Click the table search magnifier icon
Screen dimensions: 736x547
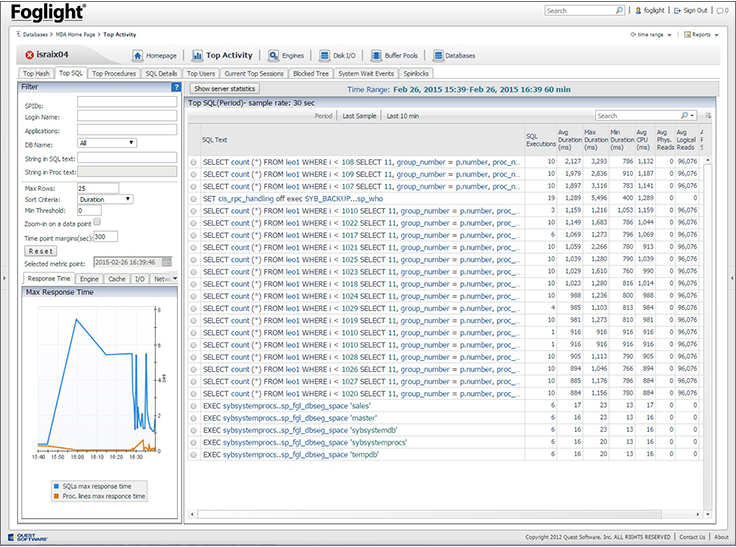click(x=684, y=115)
